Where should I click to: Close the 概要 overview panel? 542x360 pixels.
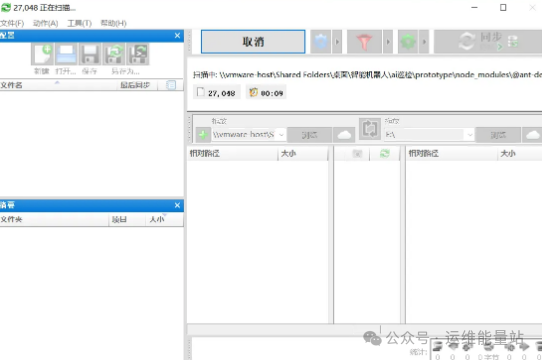[x=177, y=205]
